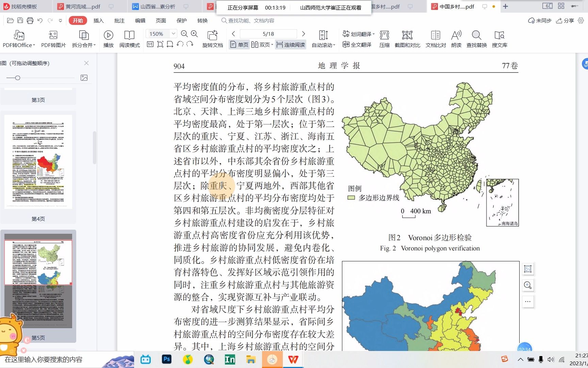Click the 5/18 page number field
This screenshot has height=368, width=588.
(x=268, y=34)
